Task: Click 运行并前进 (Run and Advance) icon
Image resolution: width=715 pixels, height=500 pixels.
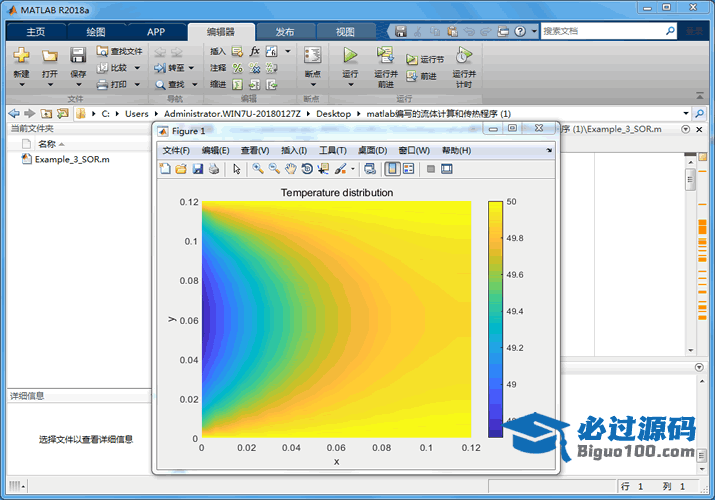Action: (x=385, y=55)
